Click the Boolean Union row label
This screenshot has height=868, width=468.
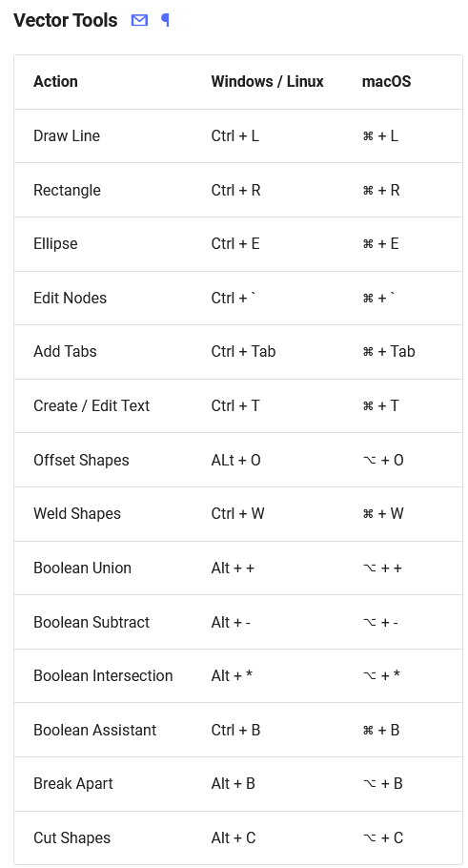pyautogui.click(x=82, y=568)
